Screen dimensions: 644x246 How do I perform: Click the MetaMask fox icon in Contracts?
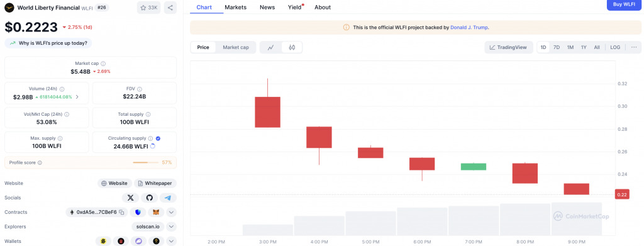tap(156, 212)
